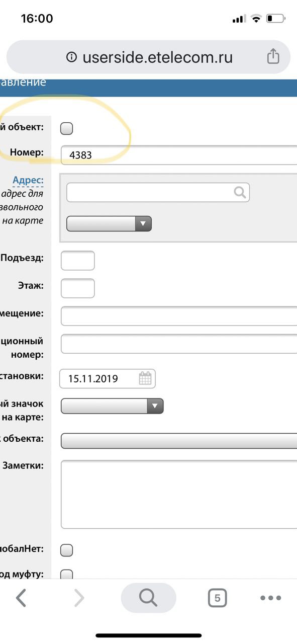Open the calendar picker icon for 15.11.2019

click(x=145, y=378)
